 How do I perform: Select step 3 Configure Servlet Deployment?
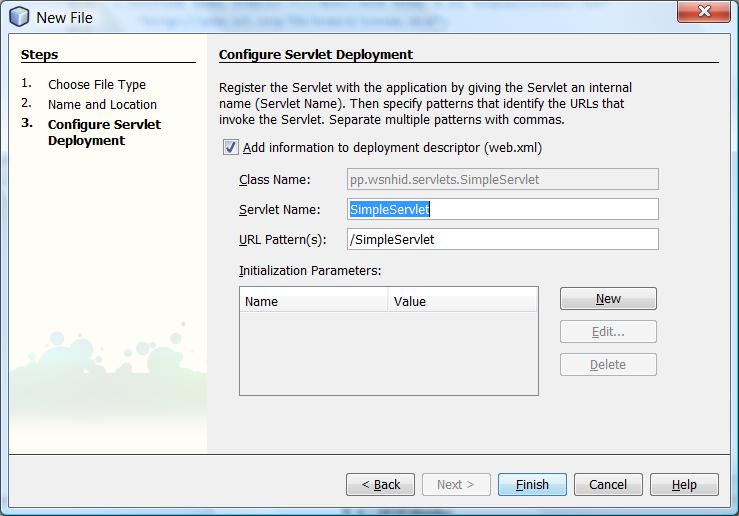[104, 132]
